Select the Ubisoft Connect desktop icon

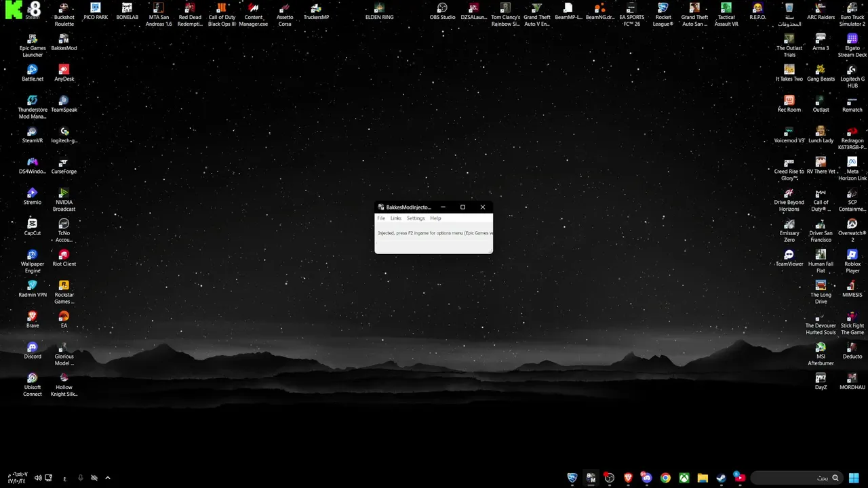(33, 384)
